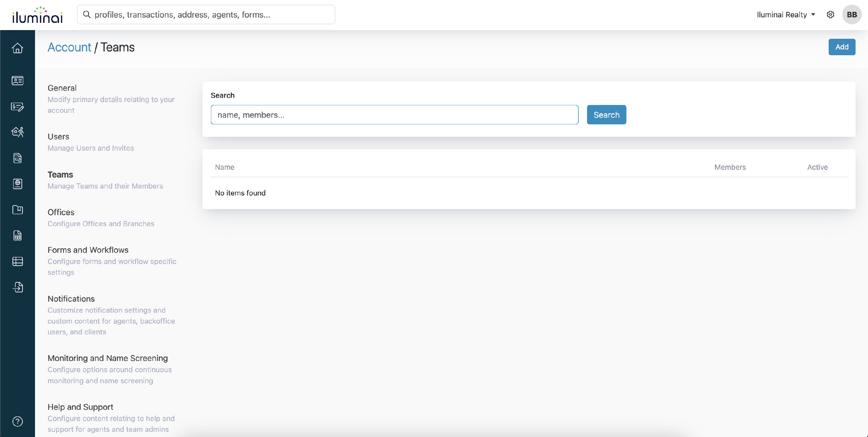Open the table list sidebar icon
Image resolution: width=868 pixels, height=437 pixels.
point(18,261)
